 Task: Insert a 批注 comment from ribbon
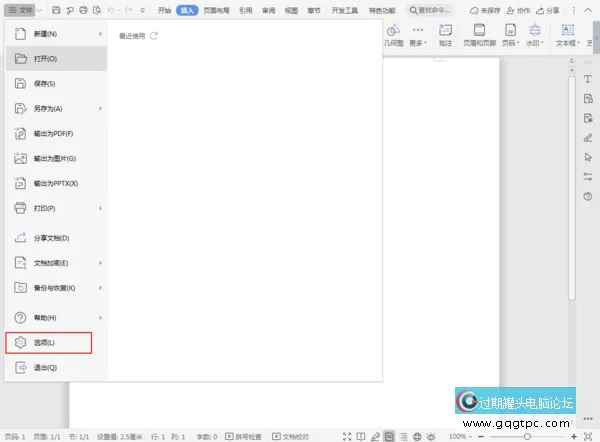click(x=444, y=36)
